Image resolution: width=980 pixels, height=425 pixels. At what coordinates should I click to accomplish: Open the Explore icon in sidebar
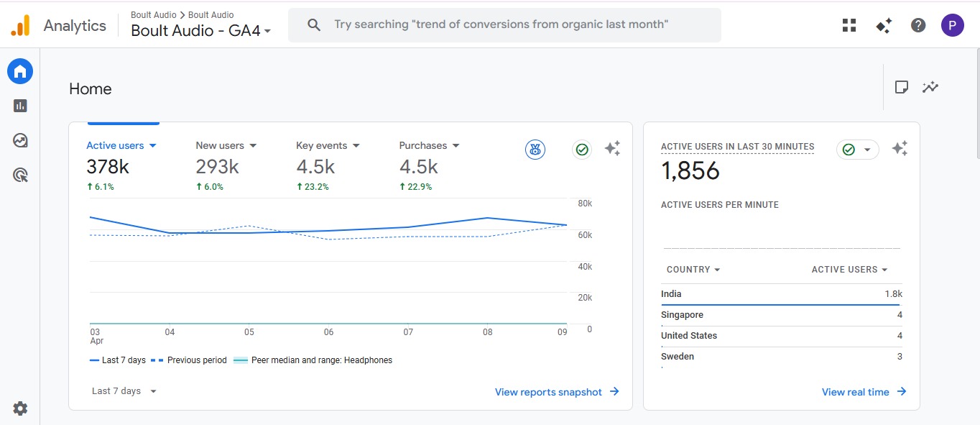tap(20, 140)
